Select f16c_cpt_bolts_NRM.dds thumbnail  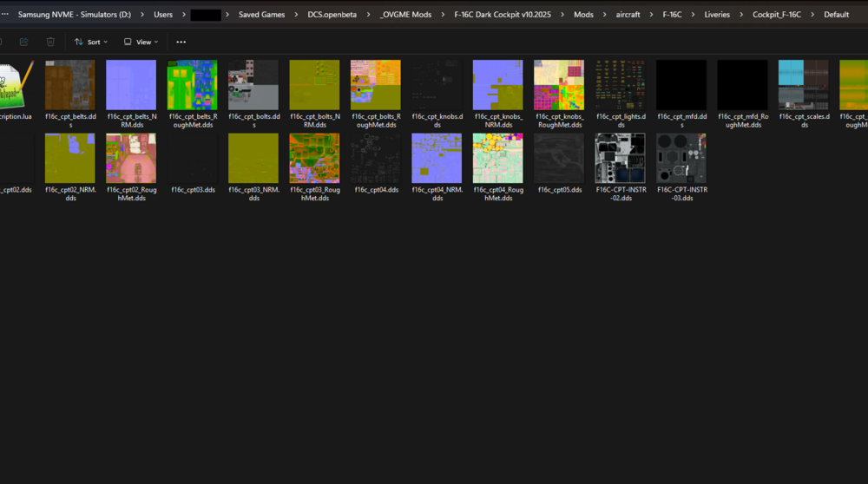[x=314, y=85]
